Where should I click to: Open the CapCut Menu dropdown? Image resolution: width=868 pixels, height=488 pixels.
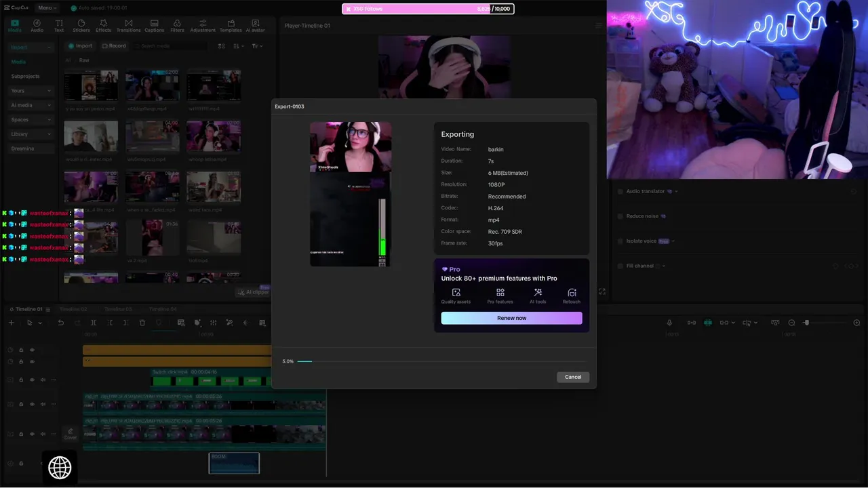47,8
